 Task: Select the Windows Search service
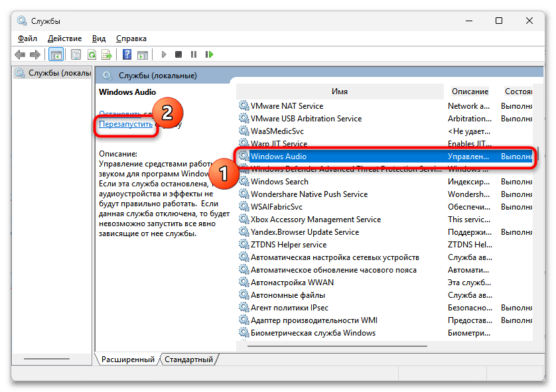point(279,182)
